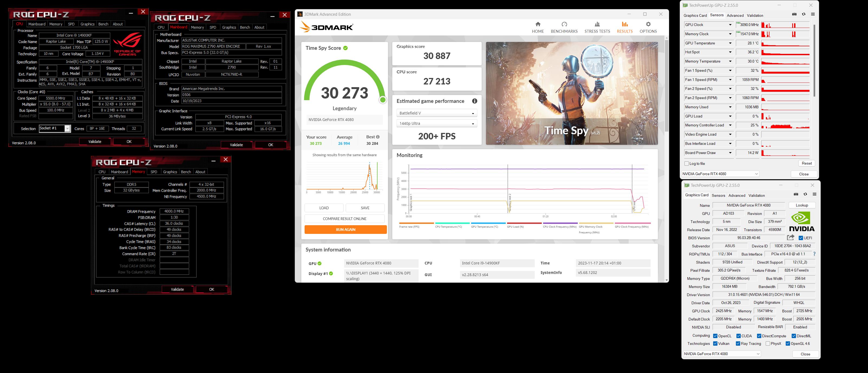Expand Memory Used sensor dropdown
Viewport: 868px width, 373px height.
[730, 107]
